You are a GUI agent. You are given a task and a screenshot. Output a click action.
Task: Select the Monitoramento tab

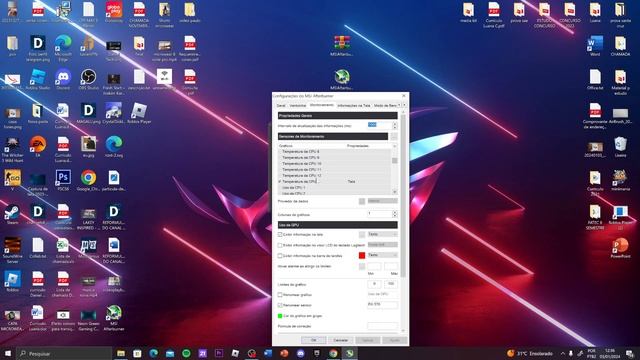click(x=322, y=105)
